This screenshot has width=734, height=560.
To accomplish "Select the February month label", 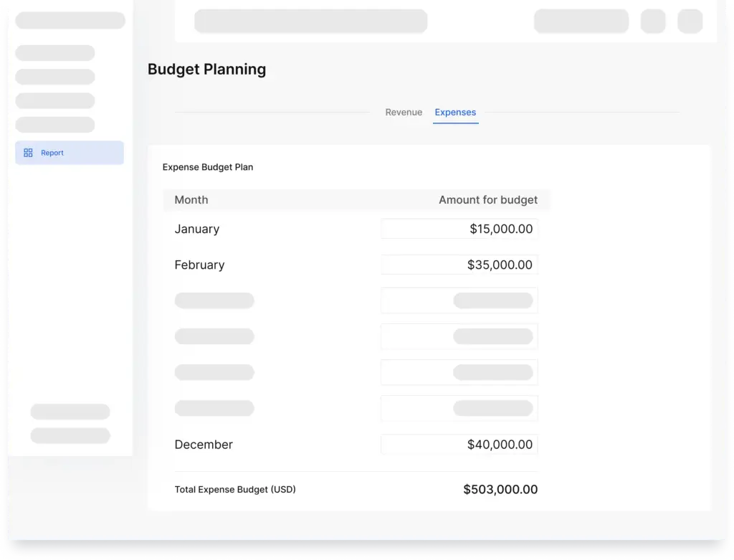I will (199, 265).
